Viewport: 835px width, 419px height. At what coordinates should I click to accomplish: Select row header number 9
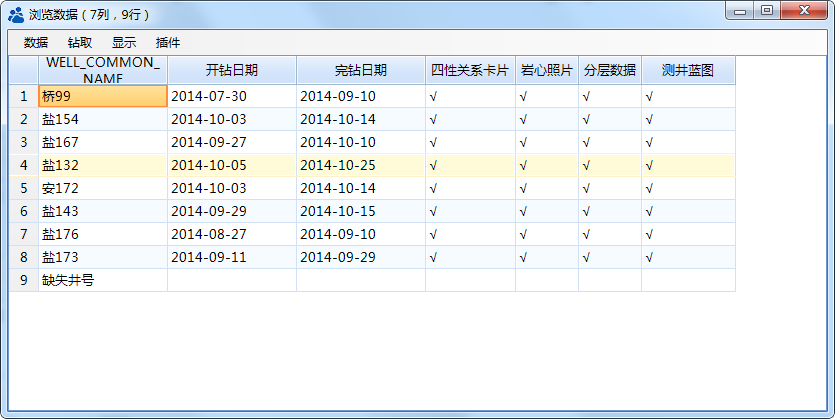(24, 280)
